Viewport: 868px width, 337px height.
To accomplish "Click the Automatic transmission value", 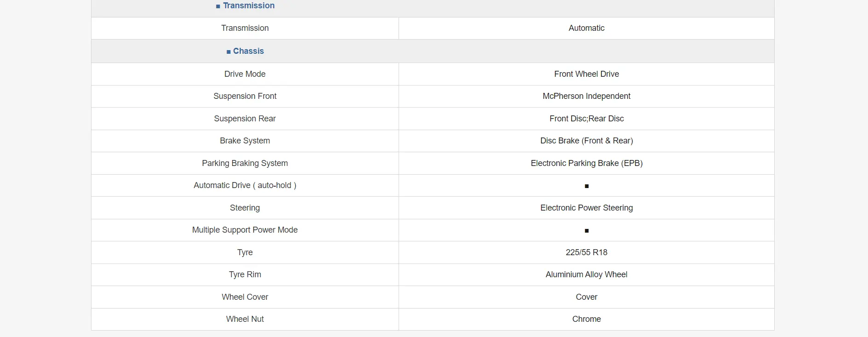I will [586, 28].
